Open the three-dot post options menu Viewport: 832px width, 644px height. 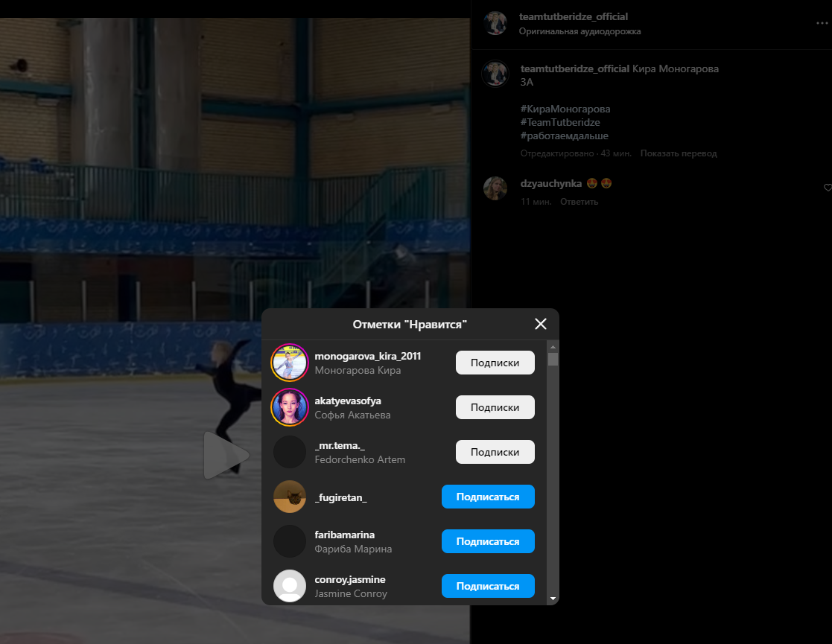click(821, 23)
